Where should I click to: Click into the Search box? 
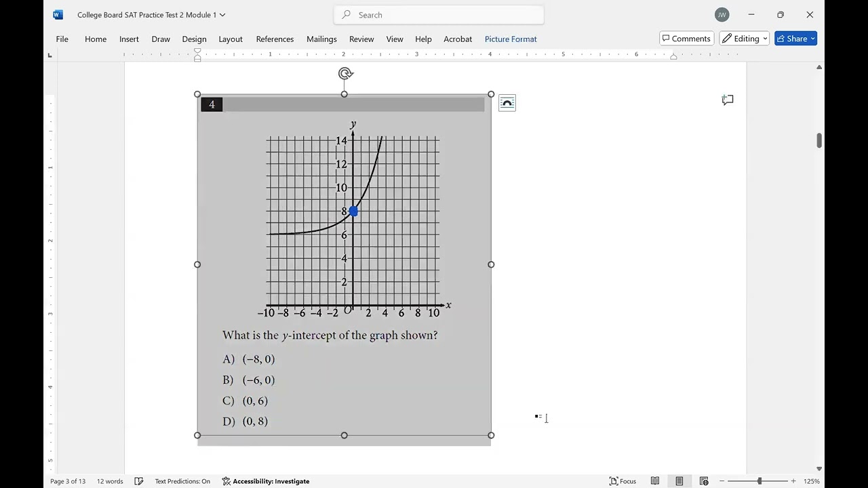[439, 14]
